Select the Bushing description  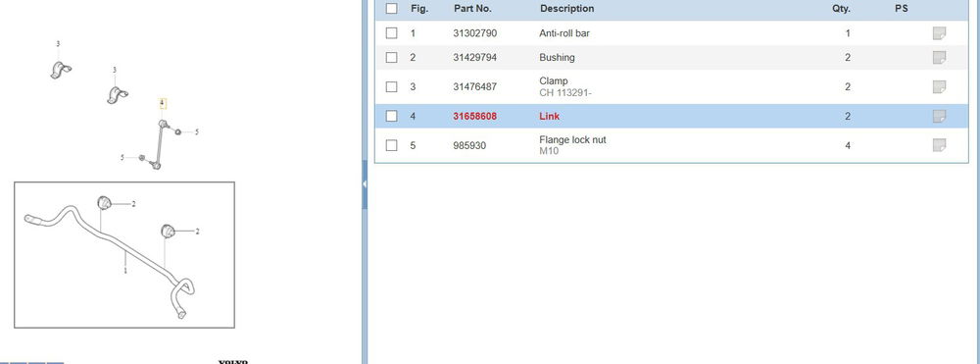[557, 58]
